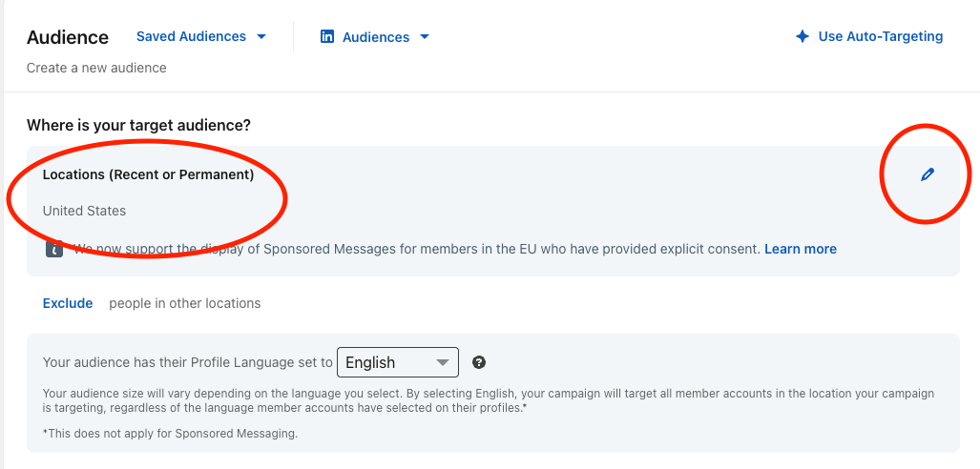The image size is (980, 469).
Task: Click the info icon in the EU notice
Action: (x=54, y=249)
